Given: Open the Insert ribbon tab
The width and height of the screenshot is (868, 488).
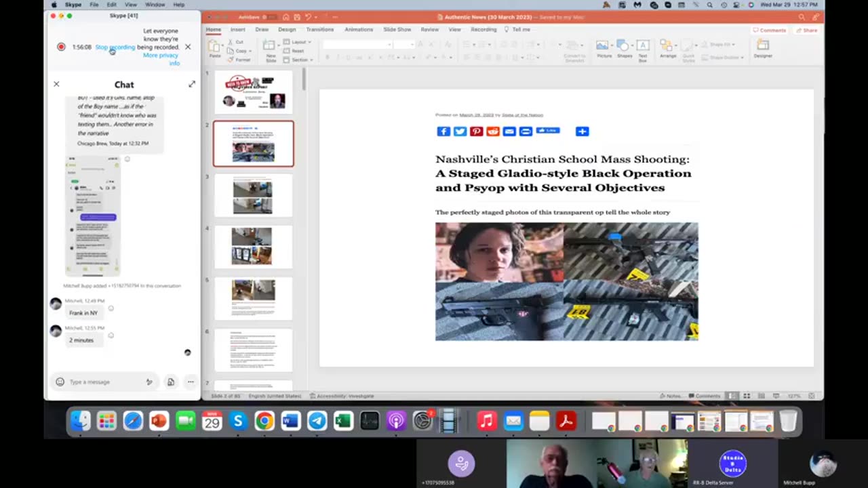Looking at the screenshot, I should pos(237,30).
